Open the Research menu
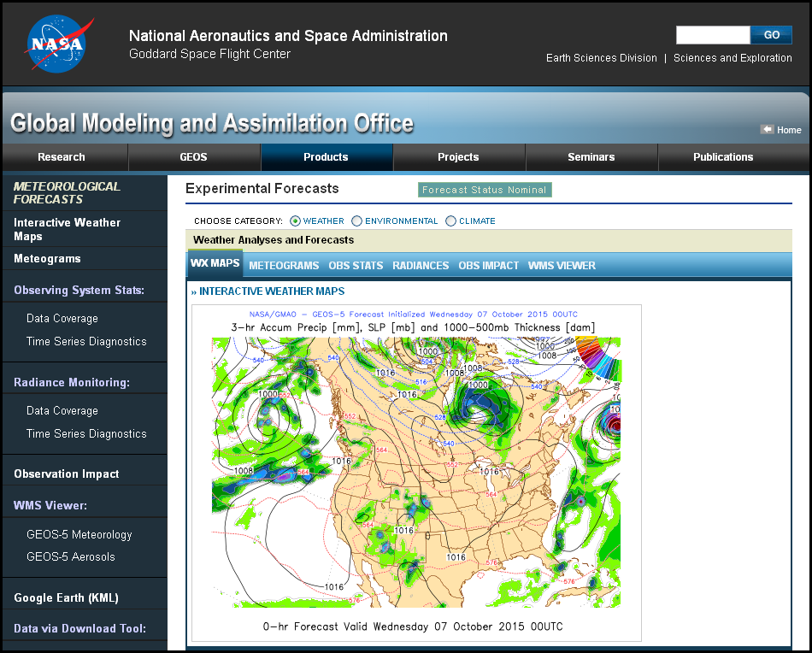 point(61,157)
